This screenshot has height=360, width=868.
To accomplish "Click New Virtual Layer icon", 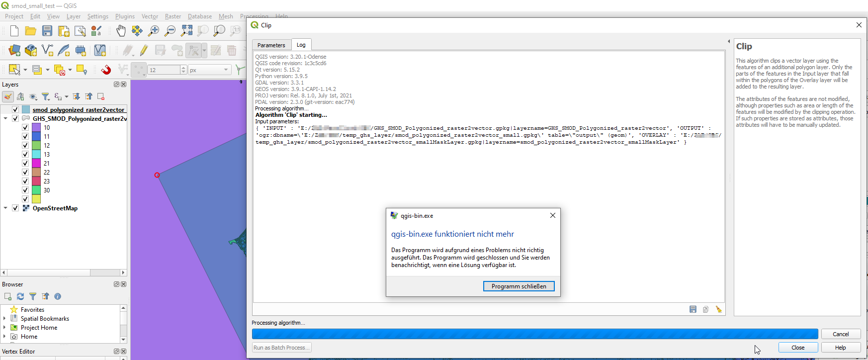I will pos(100,50).
